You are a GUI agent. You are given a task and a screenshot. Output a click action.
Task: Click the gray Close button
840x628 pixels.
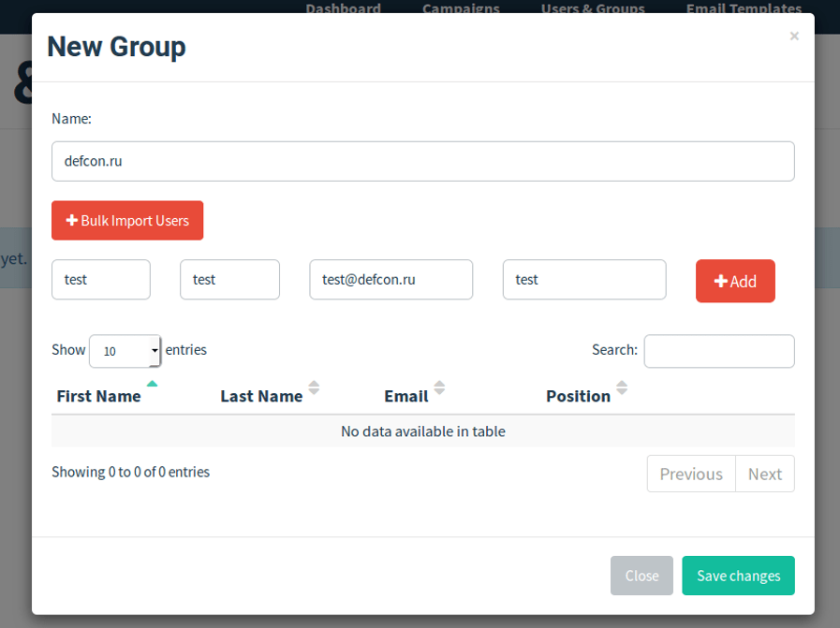pos(641,576)
